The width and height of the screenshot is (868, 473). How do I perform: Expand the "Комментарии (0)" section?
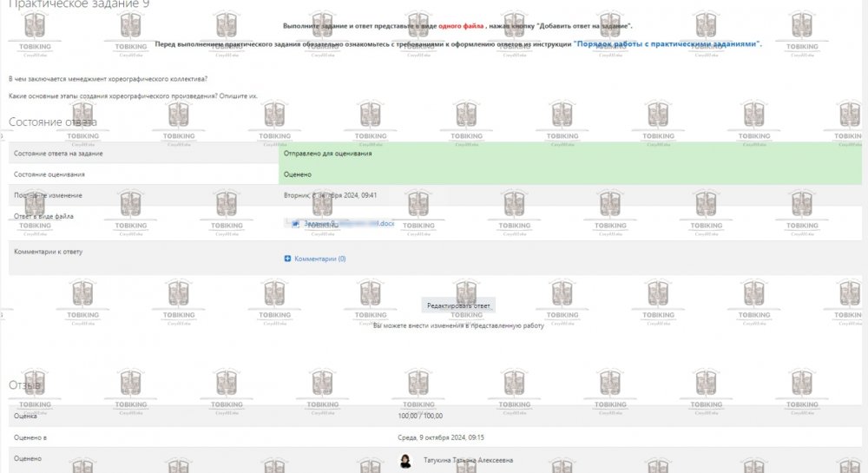(319, 259)
